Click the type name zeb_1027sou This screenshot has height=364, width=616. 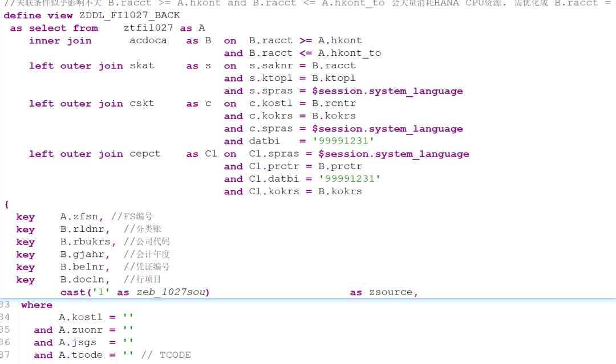pyautogui.click(x=171, y=292)
